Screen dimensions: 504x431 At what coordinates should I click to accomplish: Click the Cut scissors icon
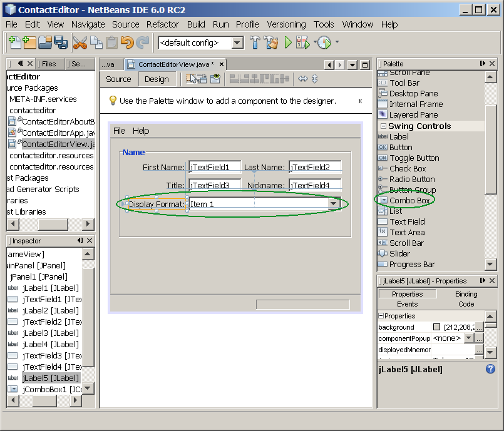pos(80,43)
